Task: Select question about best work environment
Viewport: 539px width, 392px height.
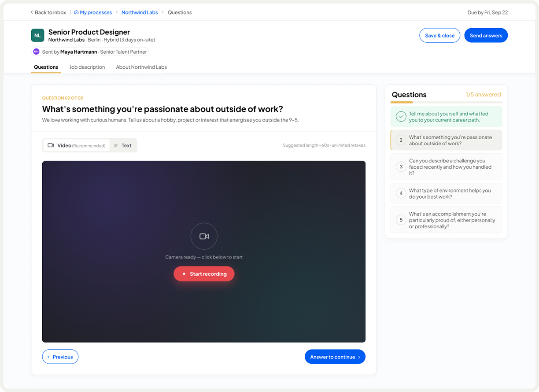Action: tap(446, 193)
